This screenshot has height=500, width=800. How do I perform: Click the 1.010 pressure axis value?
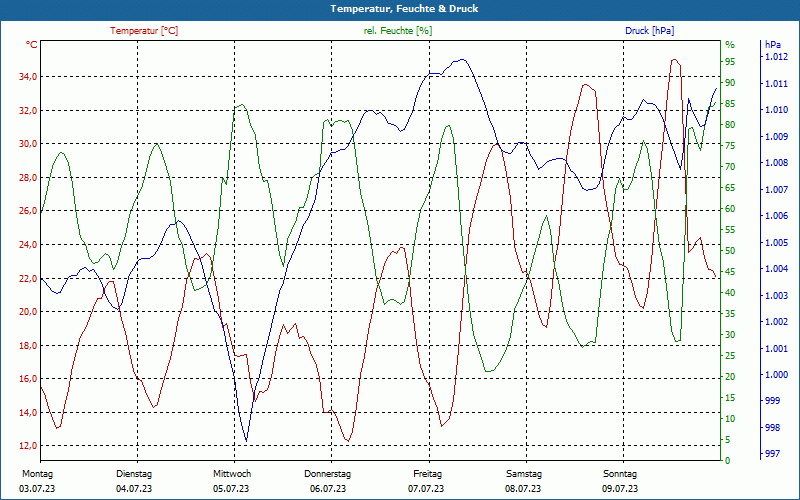point(776,110)
